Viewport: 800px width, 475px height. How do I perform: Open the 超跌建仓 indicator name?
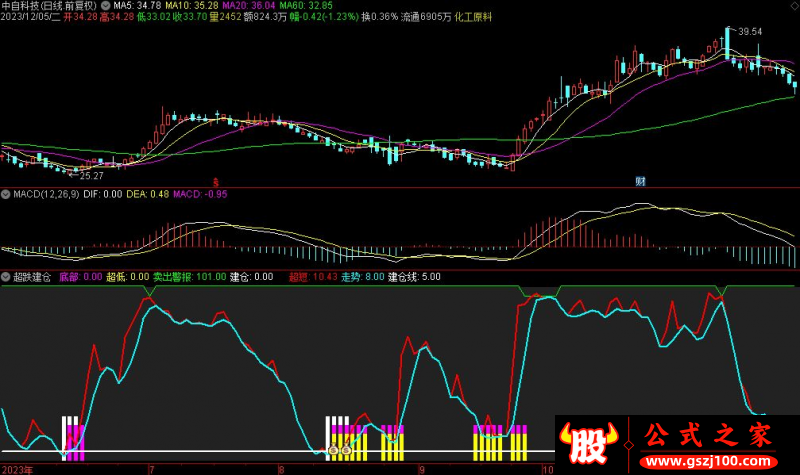32,277
